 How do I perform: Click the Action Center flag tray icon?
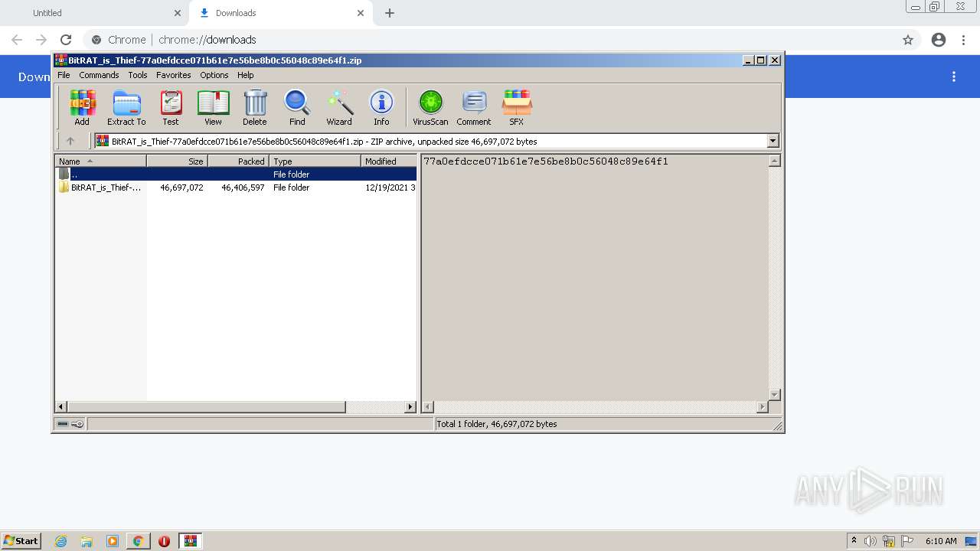pos(907,541)
